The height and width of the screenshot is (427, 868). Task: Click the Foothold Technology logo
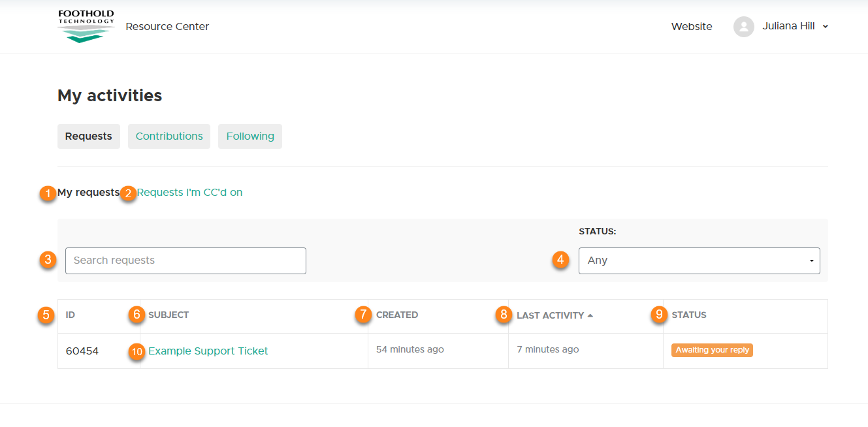coord(86,27)
